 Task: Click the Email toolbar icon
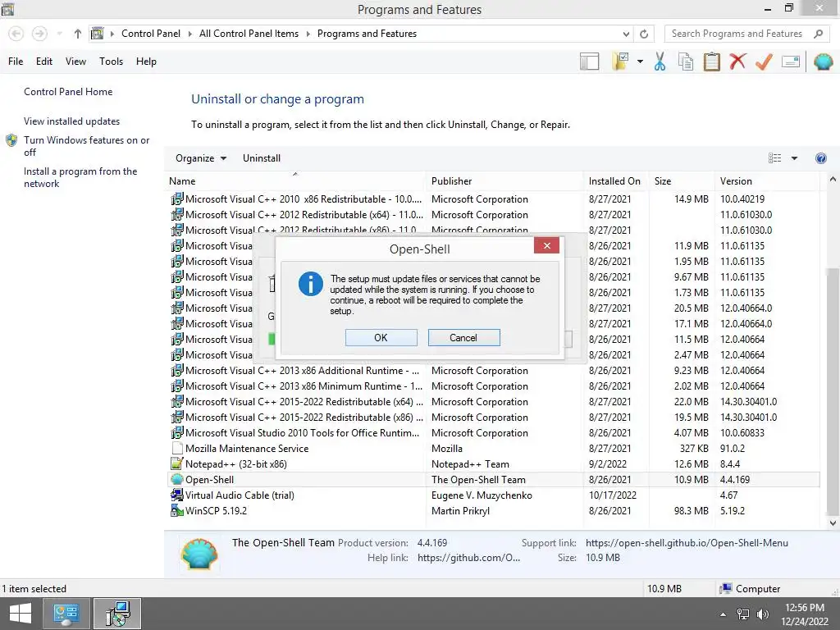pos(791,62)
